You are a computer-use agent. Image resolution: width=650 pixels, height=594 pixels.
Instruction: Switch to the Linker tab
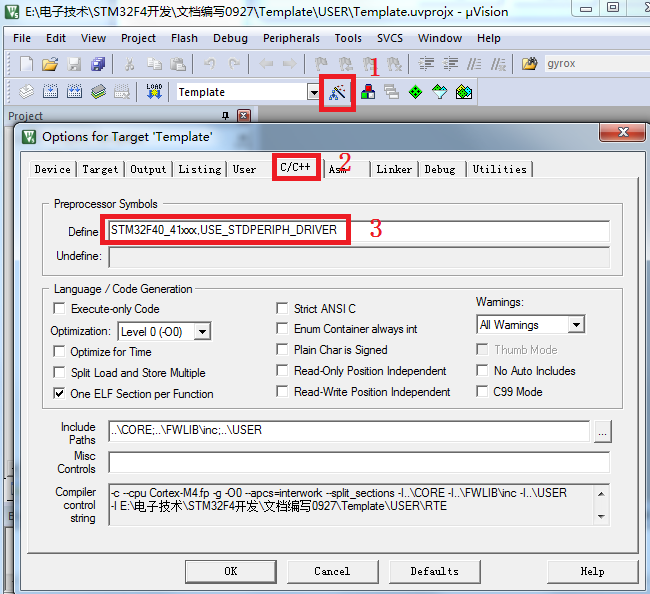click(x=394, y=170)
